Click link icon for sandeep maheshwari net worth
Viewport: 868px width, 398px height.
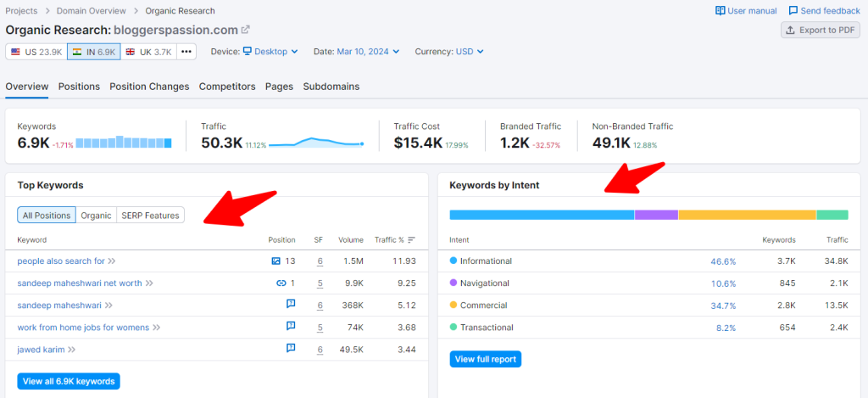click(281, 283)
